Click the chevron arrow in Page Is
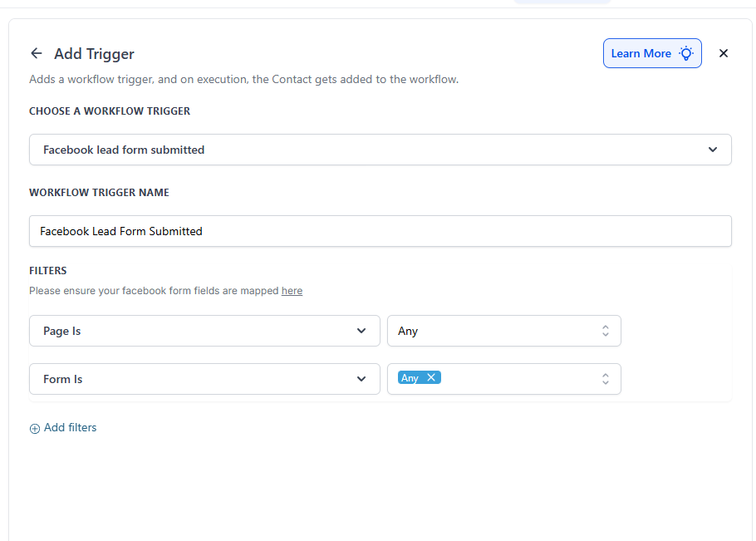756x541 pixels. point(361,331)
